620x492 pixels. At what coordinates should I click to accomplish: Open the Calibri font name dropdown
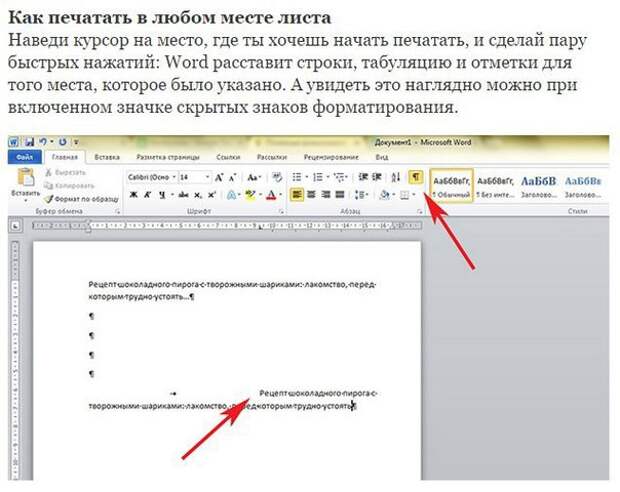click(x=150, y=176)
